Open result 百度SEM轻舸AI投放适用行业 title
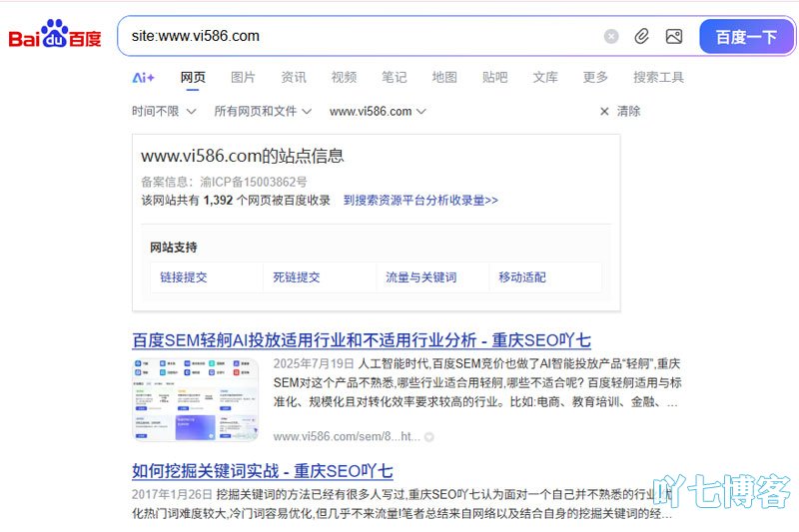This screenshot has height=532, width=799. [x=362, y=340]
